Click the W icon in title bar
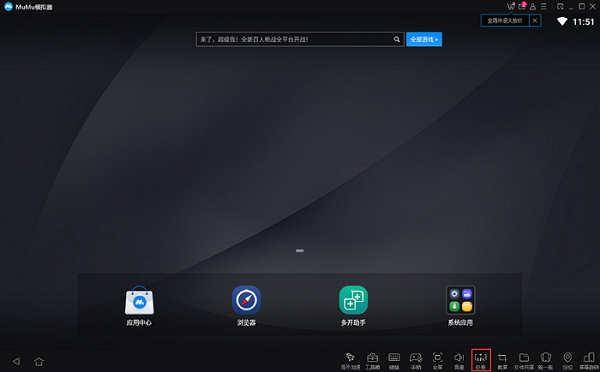The width and height of the screenshot is (600, 372). tap(510, 6)
